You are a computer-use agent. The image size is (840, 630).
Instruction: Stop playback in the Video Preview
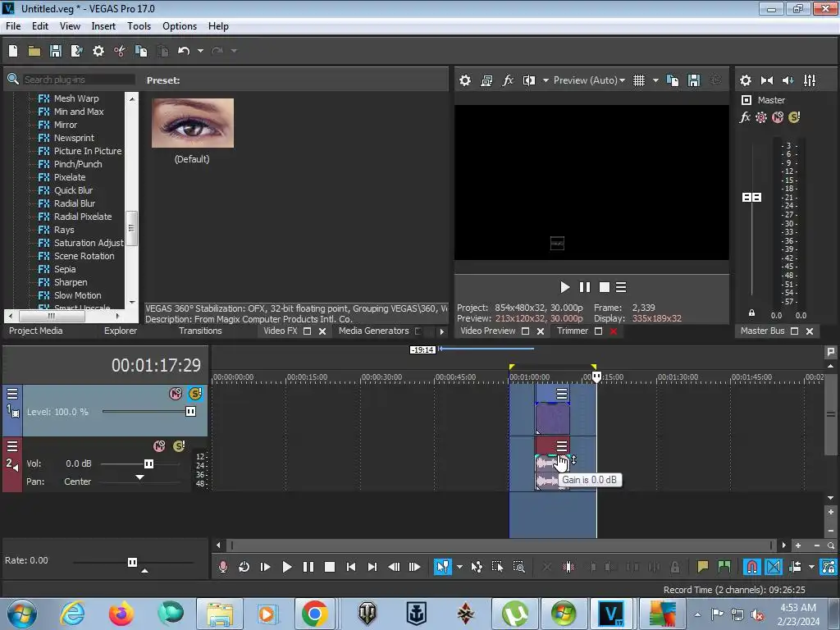pyautogui.click(x=605, y=288)
